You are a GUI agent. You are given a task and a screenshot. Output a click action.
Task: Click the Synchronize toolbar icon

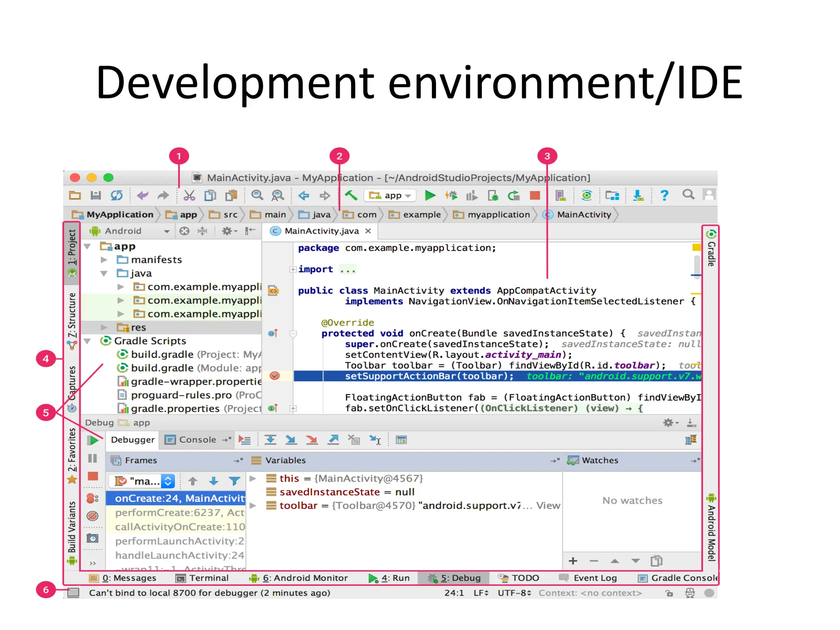point(117,196)
